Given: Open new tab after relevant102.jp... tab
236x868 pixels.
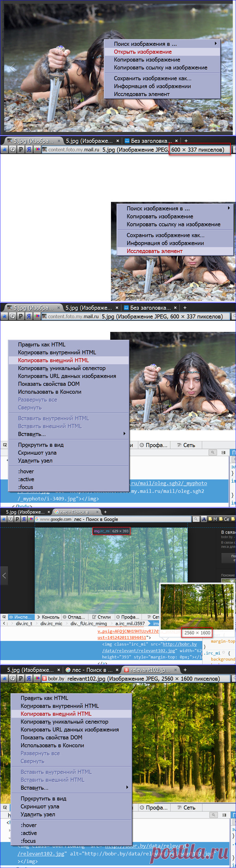Looking at the screenshot, I should click(185, 670).
